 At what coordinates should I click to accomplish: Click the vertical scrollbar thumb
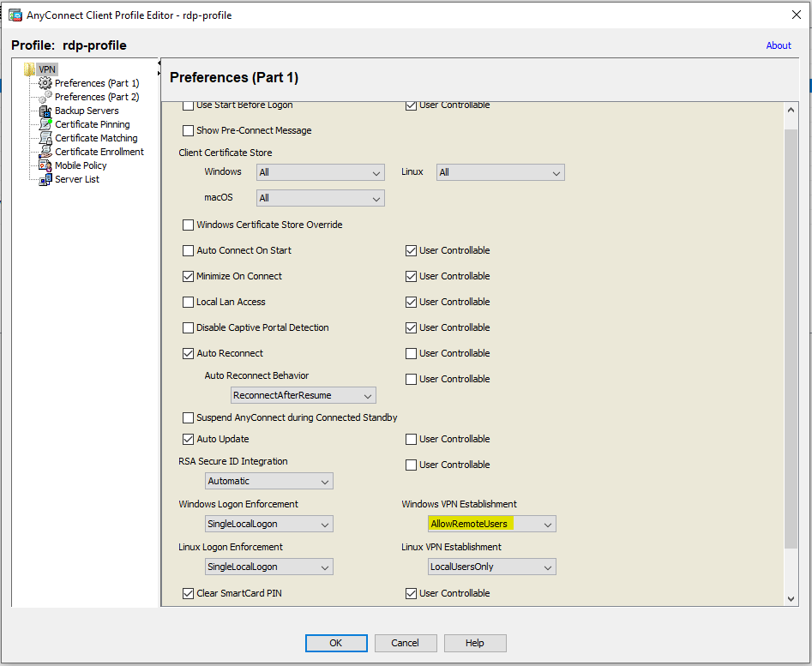[x=791, y=339]
